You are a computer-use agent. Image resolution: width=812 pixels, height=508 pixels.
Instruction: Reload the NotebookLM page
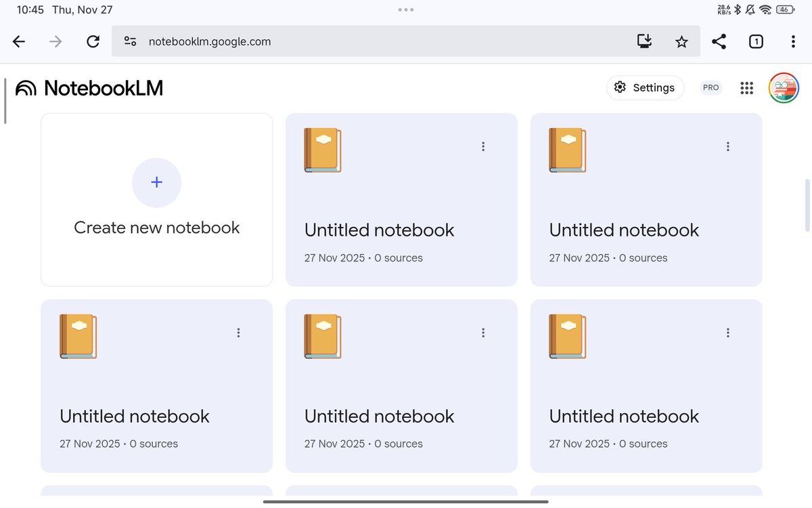(93, 41)
